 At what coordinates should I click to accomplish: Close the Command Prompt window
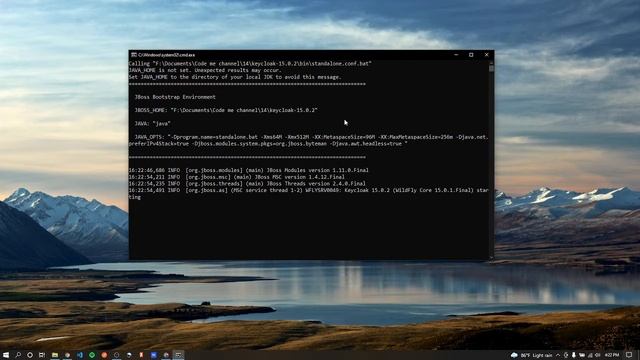486,55
